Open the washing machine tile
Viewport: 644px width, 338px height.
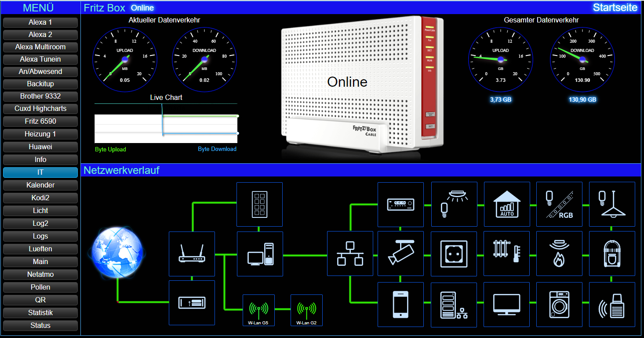pos(559,305)
